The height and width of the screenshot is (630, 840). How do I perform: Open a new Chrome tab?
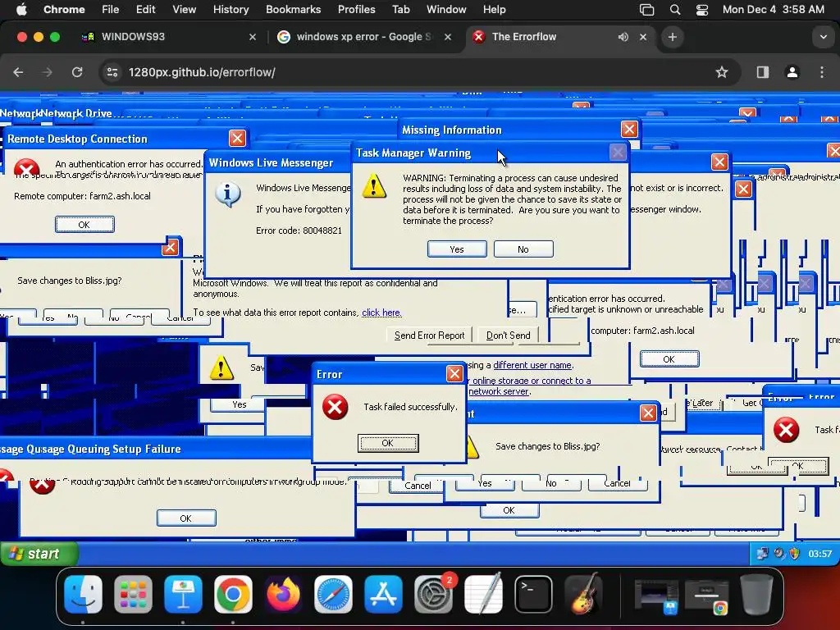tap(673, 37)
